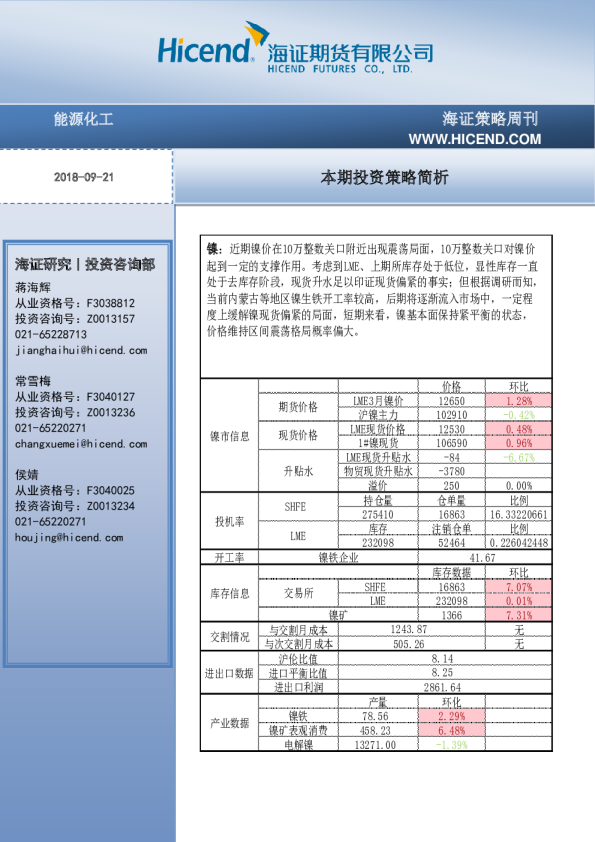Viewport: 595px width, 842px height.
Task: Select the consumption value 458.23
Action: (375, 730)
